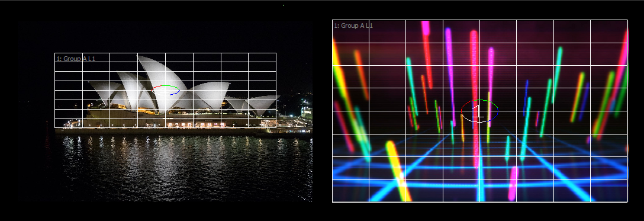Viewport: 644px width, 221px height.
Task: Click the thick yellow neon streak near the blue floor
Action: click(x=398, y=171)
